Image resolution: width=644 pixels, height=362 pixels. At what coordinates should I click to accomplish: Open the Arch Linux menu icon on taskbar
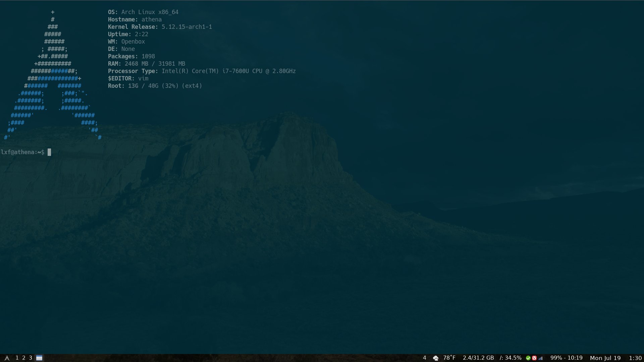[x=7, y=358]
